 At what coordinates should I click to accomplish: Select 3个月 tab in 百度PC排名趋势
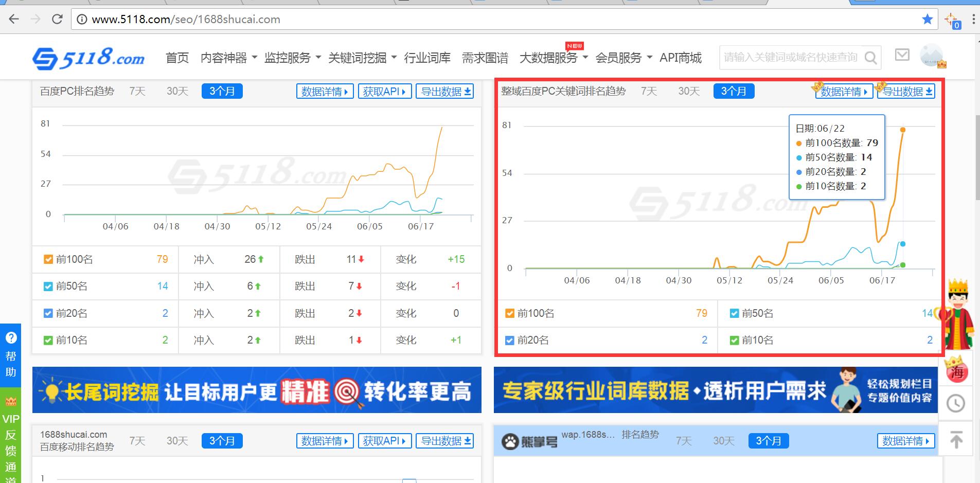click(x=222, y=92)
